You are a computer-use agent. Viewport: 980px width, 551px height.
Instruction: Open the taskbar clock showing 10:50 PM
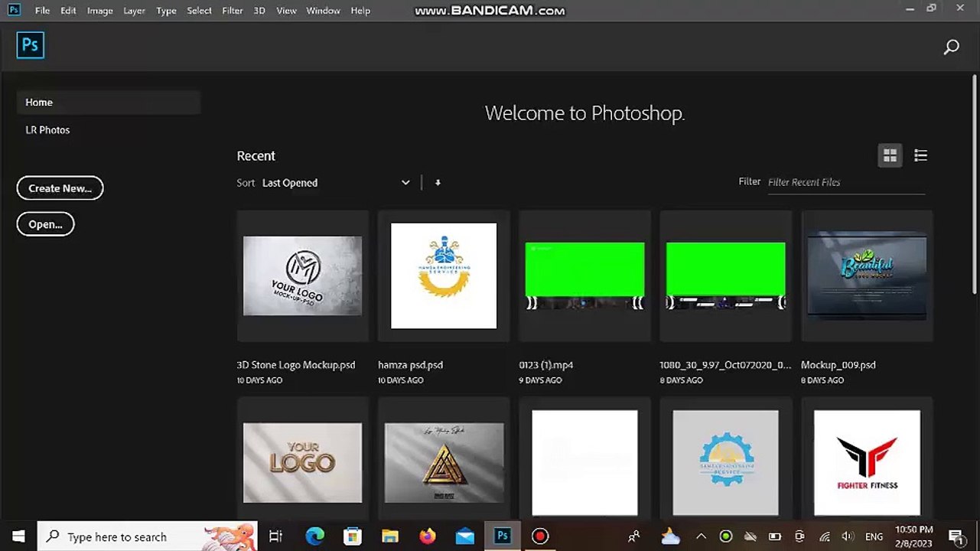click(x=914, y=536)
